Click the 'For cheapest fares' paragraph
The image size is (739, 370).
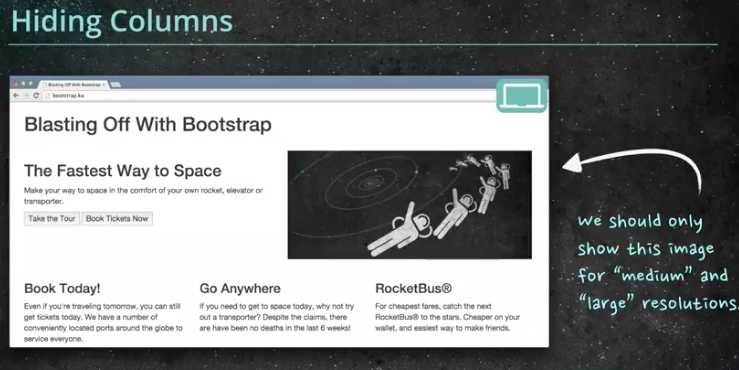tap(448, 317)
